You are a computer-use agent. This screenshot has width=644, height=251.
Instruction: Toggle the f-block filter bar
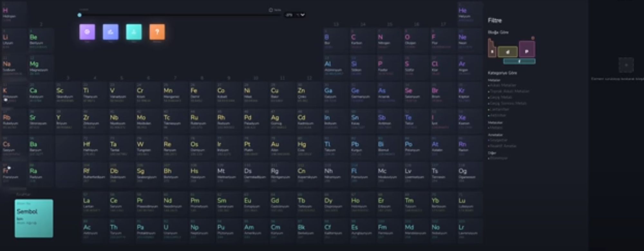tap(519, 61)
